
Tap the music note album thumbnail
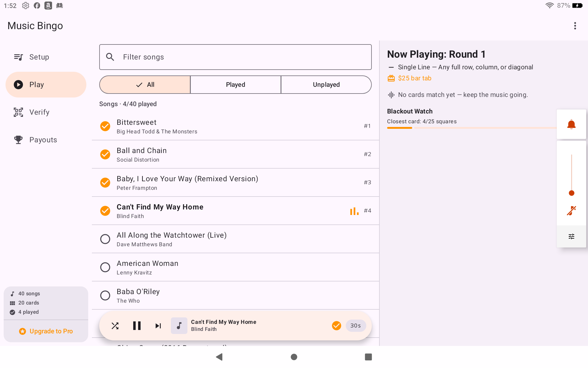[x=179, y=326]
